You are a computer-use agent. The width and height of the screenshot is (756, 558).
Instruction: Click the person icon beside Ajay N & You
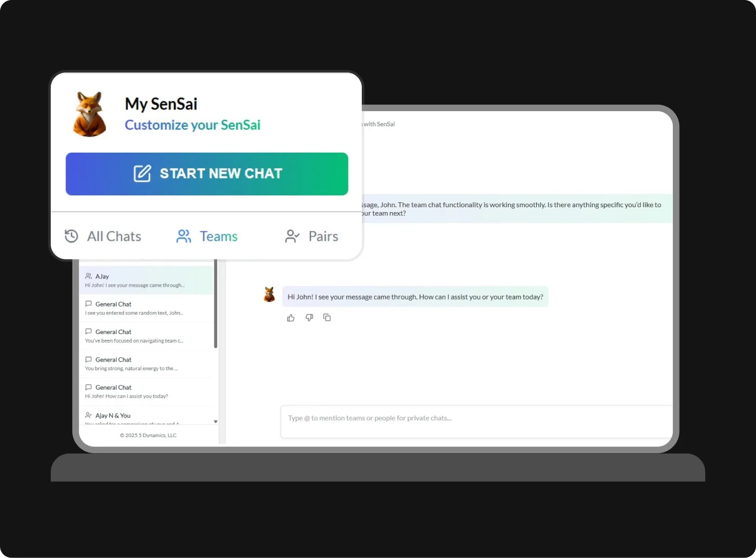click(89, 415)
